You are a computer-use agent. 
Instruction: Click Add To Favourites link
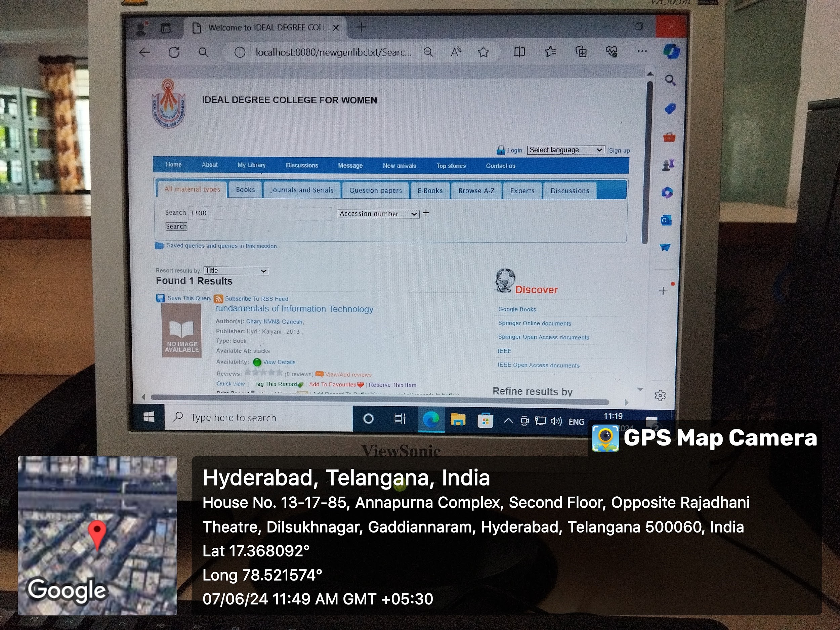[333, 384]
